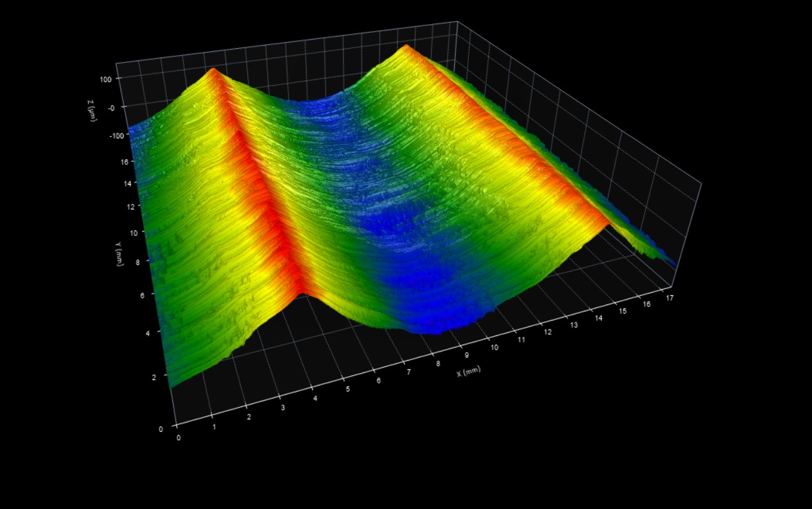Click the Y-axis tick label "14"
The image size is (812, 509).
point(127,183)
